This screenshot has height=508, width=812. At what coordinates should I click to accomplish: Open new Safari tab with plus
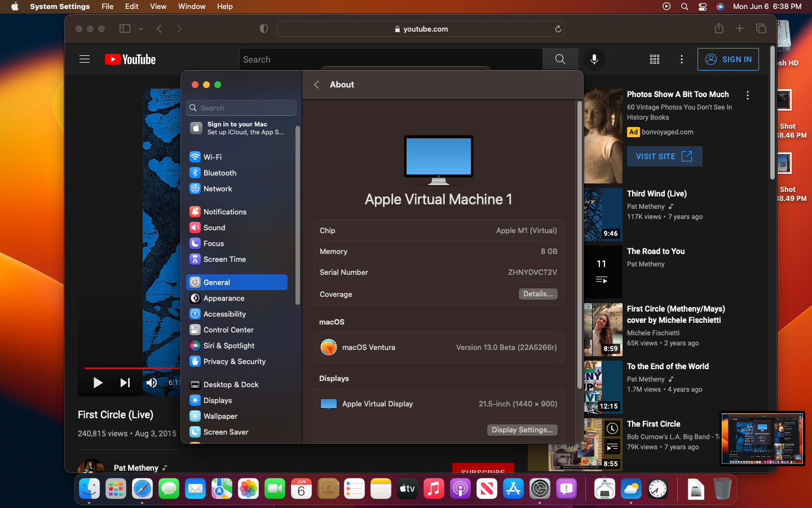740,28
